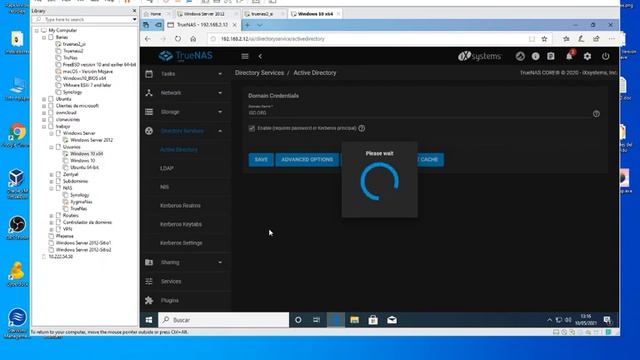Click the Plugins puzzle icon
Image resolution: width=640 pixels, height=360 pixels.
coord(149,300)
